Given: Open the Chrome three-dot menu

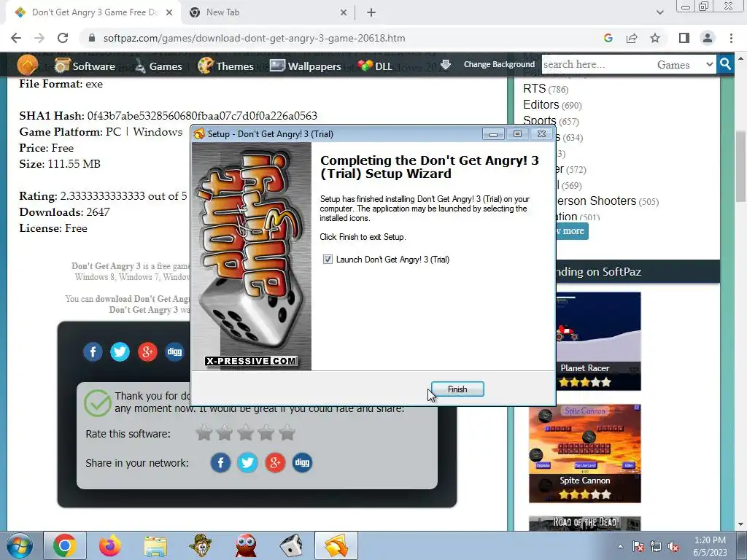Looking at the screenshot, I should tap(731, 38).
